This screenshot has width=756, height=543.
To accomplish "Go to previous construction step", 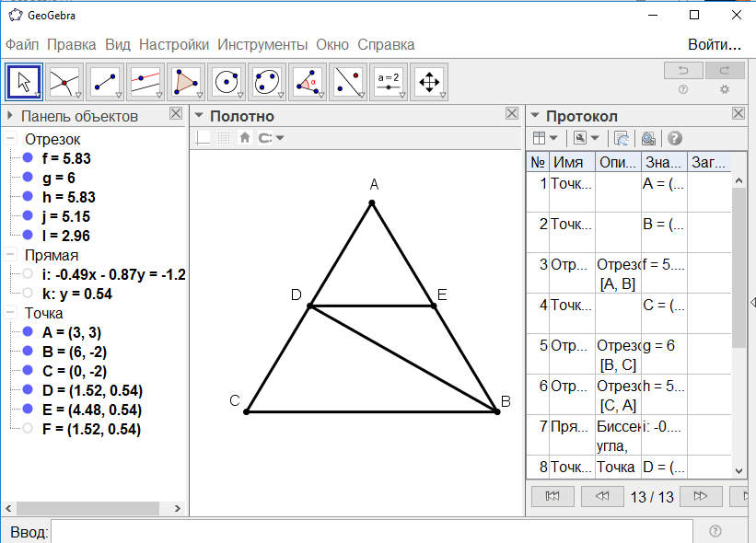I will tap(602, 496).
